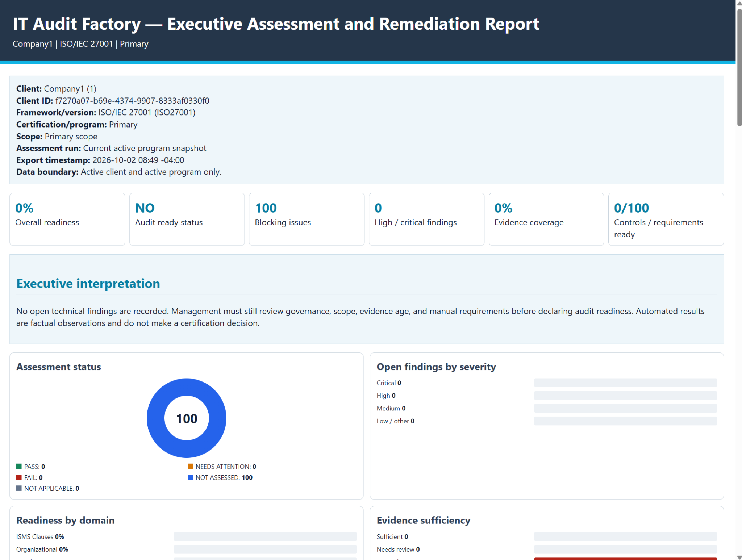Image resolution: width=742 pixels, height=560 pixels.
Task: Click the NOT ASSESSED: 100 legend label
Action: pos(224,477)
